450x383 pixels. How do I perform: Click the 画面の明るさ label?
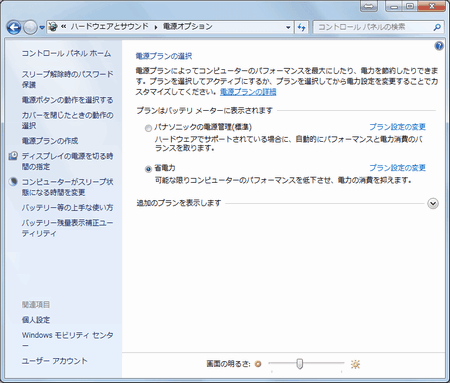point(228,364)
